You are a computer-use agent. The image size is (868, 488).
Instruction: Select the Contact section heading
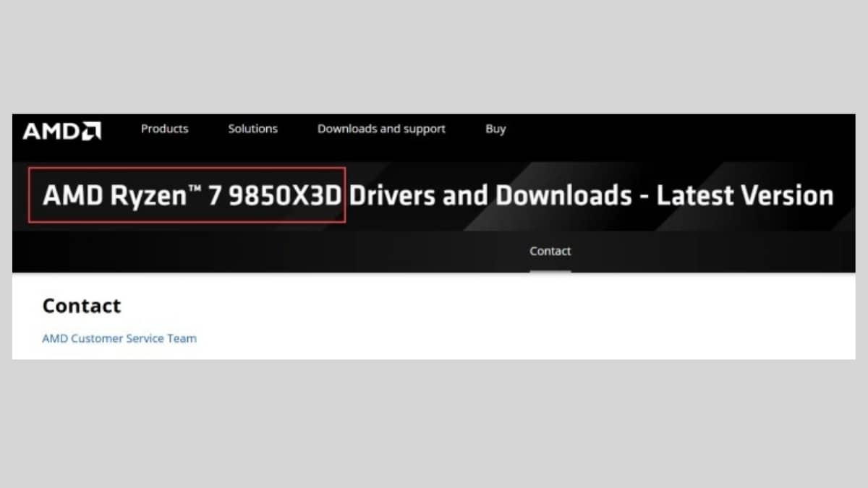[x=81, y=306]
